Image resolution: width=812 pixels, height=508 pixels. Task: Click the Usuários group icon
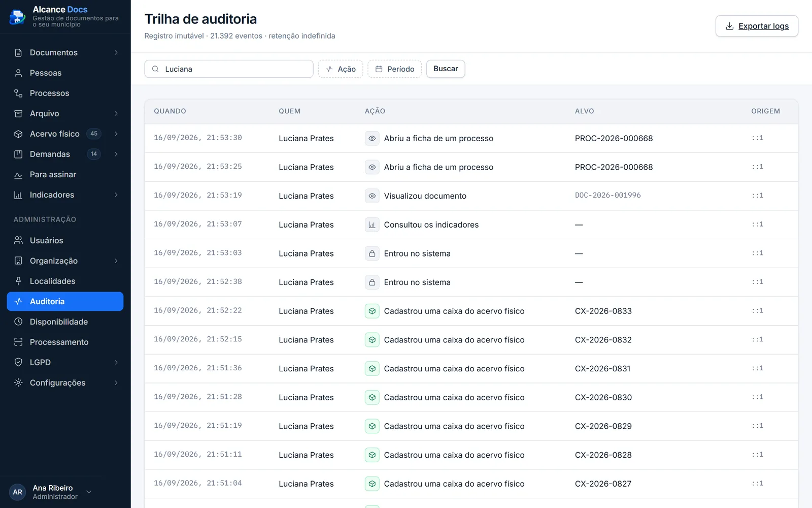pos(18,240)
